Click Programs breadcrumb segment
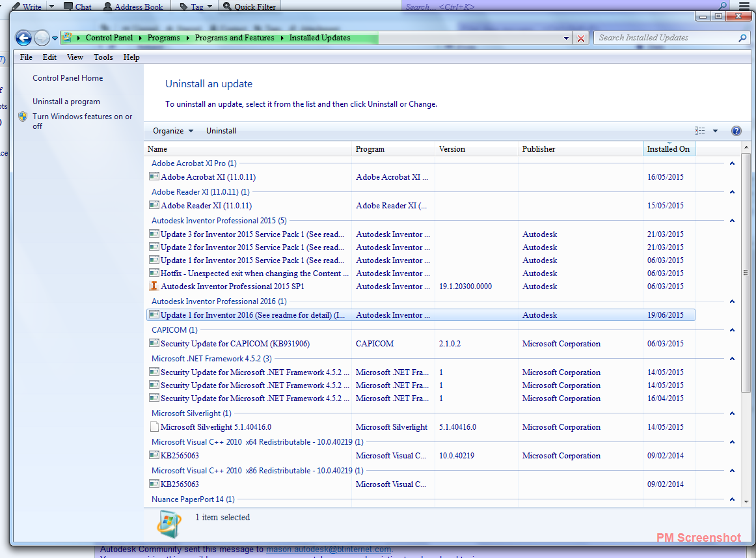This screenshot has height=558, width=756. 163,38
